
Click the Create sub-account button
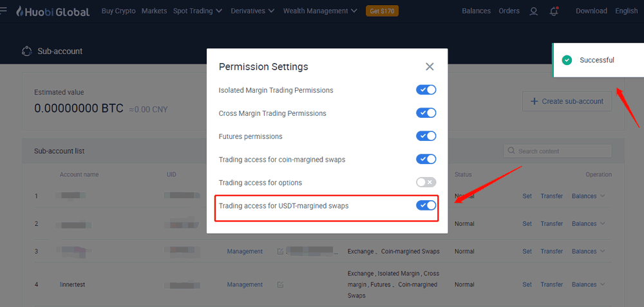click(567, 102)
